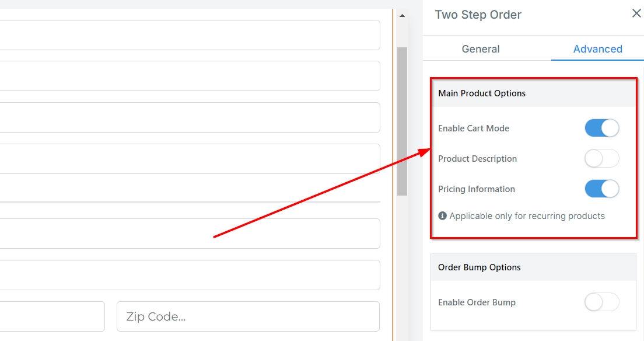Click the scrollbar up arrow

pos(402,16)
